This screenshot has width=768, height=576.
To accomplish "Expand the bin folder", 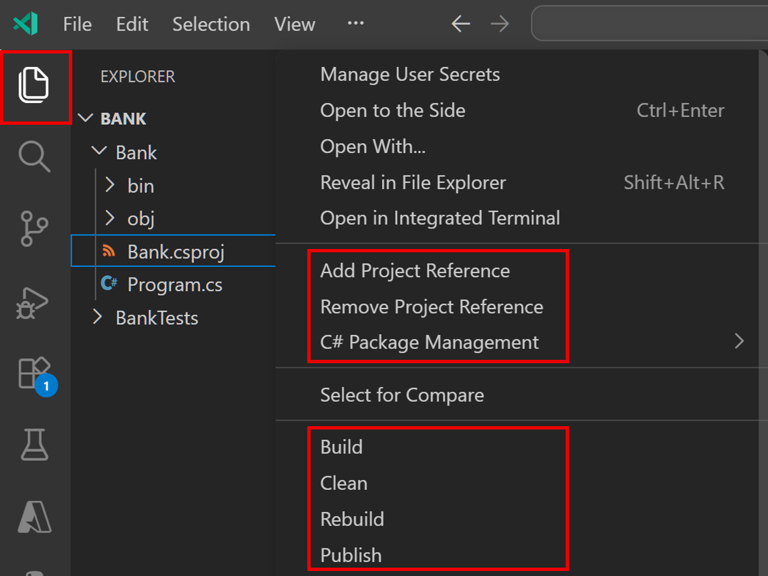I will click(x=111, y=186).
